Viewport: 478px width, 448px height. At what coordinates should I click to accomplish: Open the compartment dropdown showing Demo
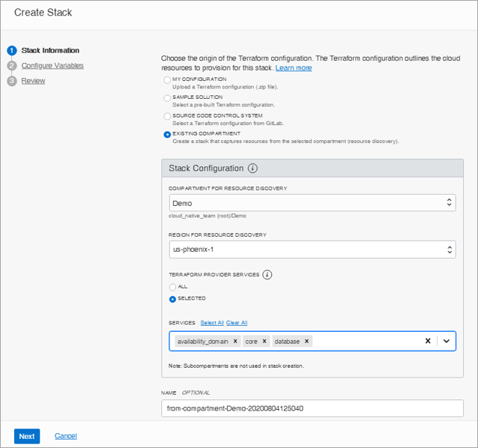click(312, 203)
